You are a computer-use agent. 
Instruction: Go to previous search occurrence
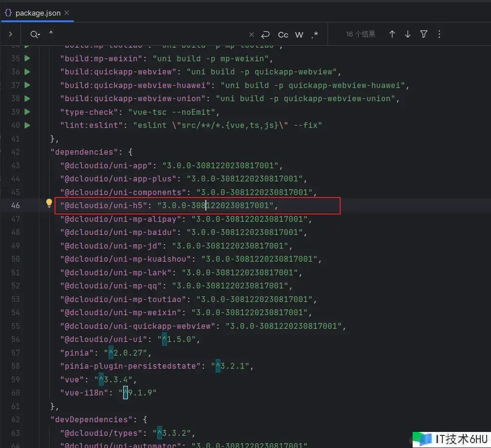click(x=392, y=34)
